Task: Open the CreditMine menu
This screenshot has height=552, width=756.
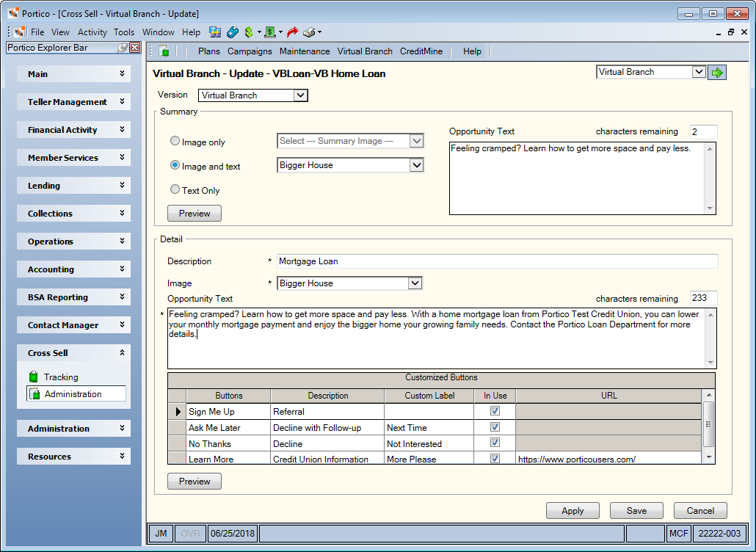Action: 421,51
